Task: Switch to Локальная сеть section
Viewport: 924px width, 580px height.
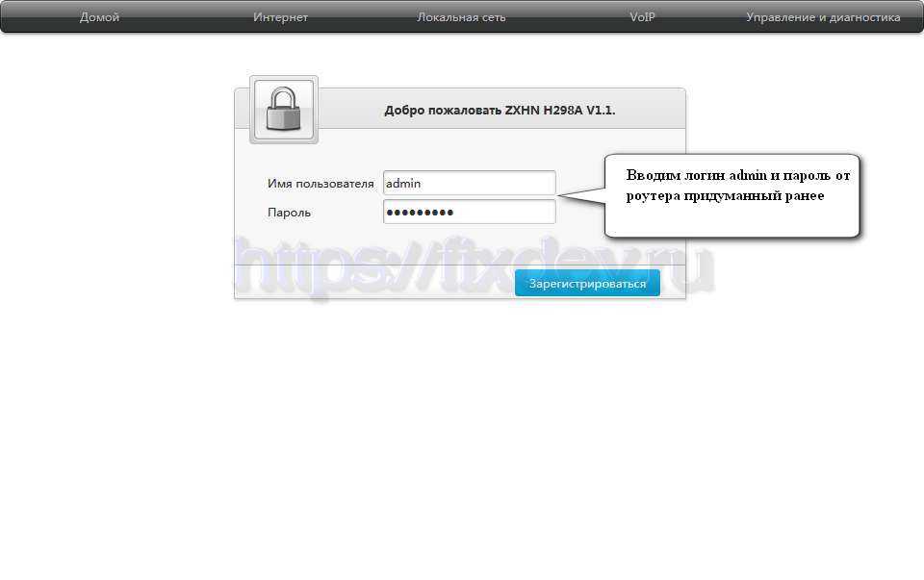Action: pyautogui.click(x=461, y=17)
